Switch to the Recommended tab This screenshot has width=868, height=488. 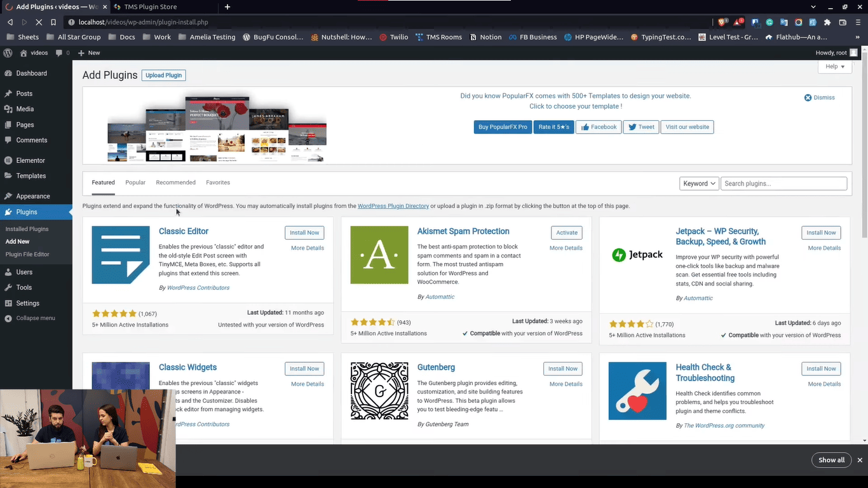pos(176,182)
